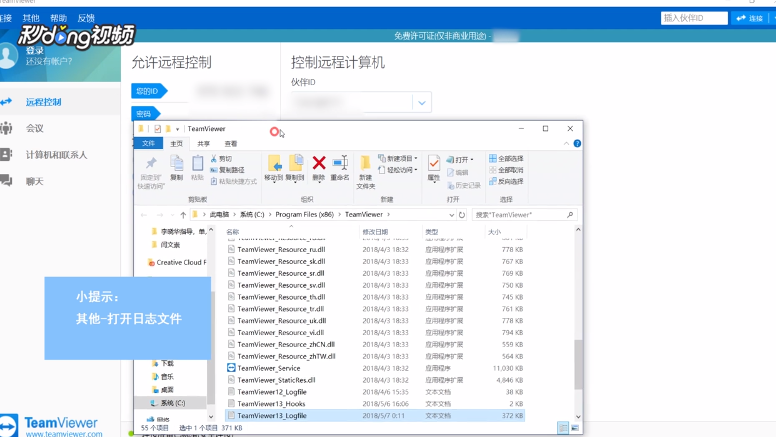
Task: Click the Properties (属性) icon
Action: (434, 163)
